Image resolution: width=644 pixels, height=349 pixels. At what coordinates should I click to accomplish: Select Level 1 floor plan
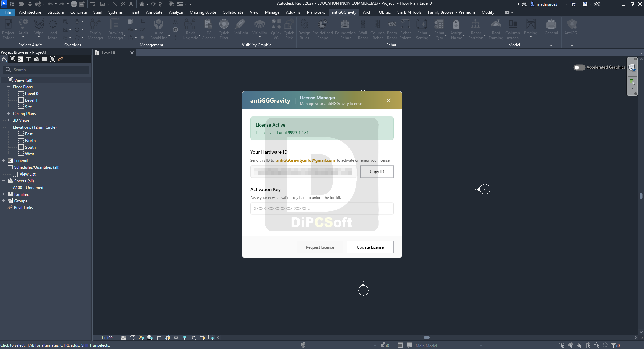click(x=31, y=100)
